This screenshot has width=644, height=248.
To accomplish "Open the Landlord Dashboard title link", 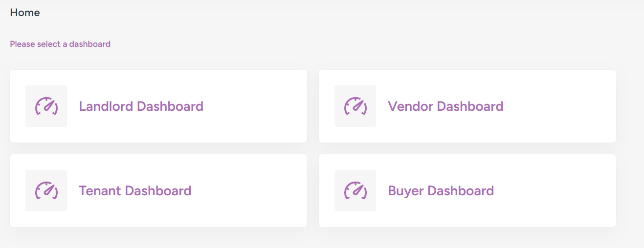I will coord(141,106).
